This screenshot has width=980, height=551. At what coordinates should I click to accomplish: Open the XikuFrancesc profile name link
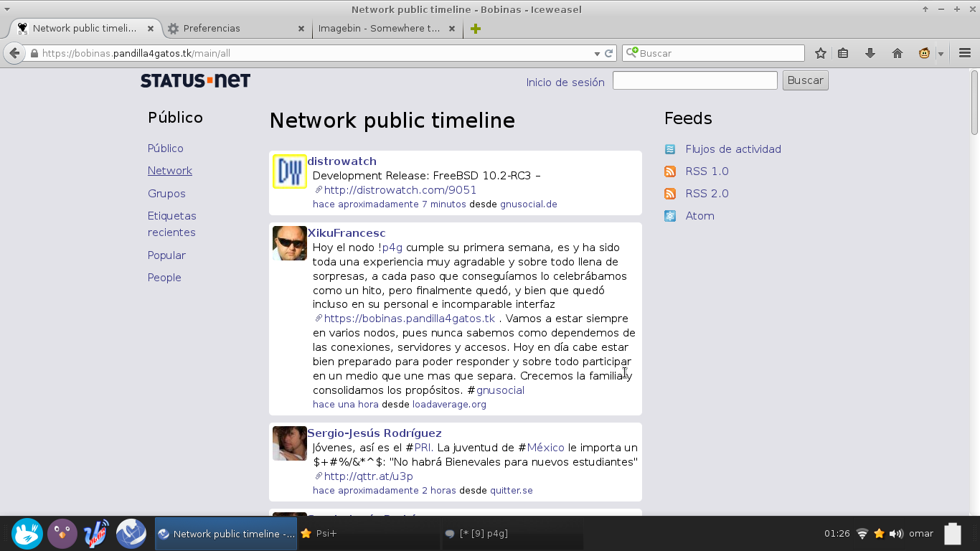pyautogui.click(x=347, y=233)
